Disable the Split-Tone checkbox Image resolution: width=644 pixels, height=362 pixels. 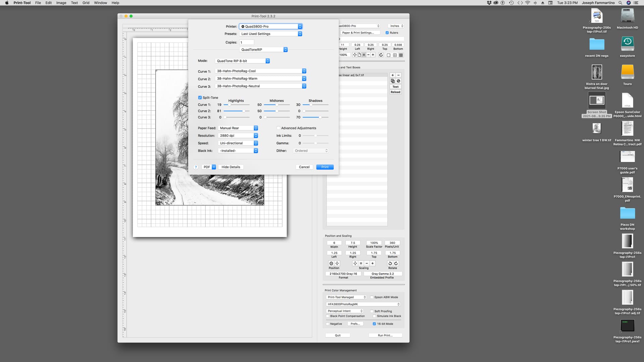[200, 98]
